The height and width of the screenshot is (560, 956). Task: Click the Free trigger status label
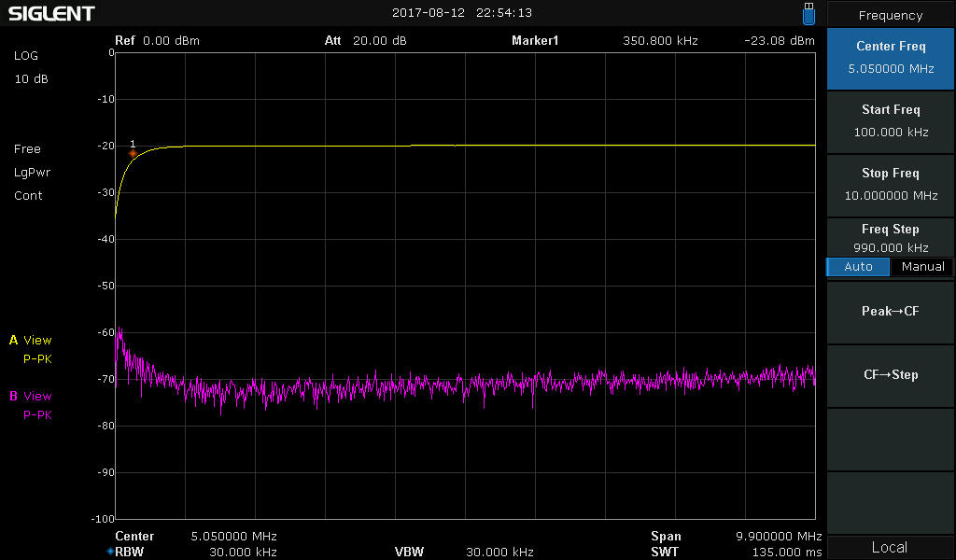coord(27,148)
